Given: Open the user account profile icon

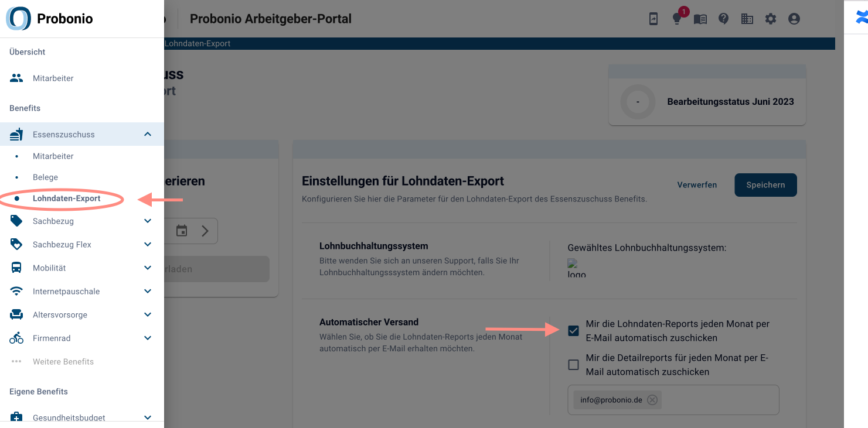Looking at the screenshot, I should (794, 19).
